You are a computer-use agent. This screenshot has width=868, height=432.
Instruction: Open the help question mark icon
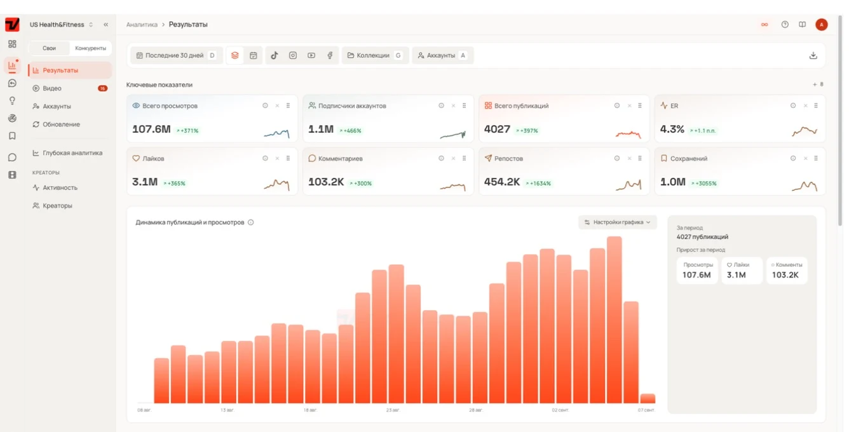(x=785, y=25)
